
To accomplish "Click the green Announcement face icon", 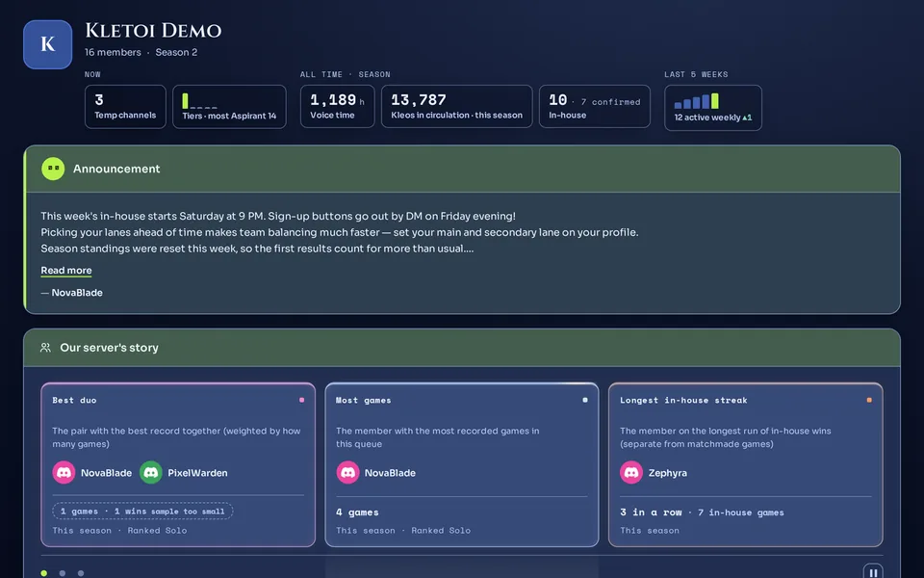I will click(53, 169).
